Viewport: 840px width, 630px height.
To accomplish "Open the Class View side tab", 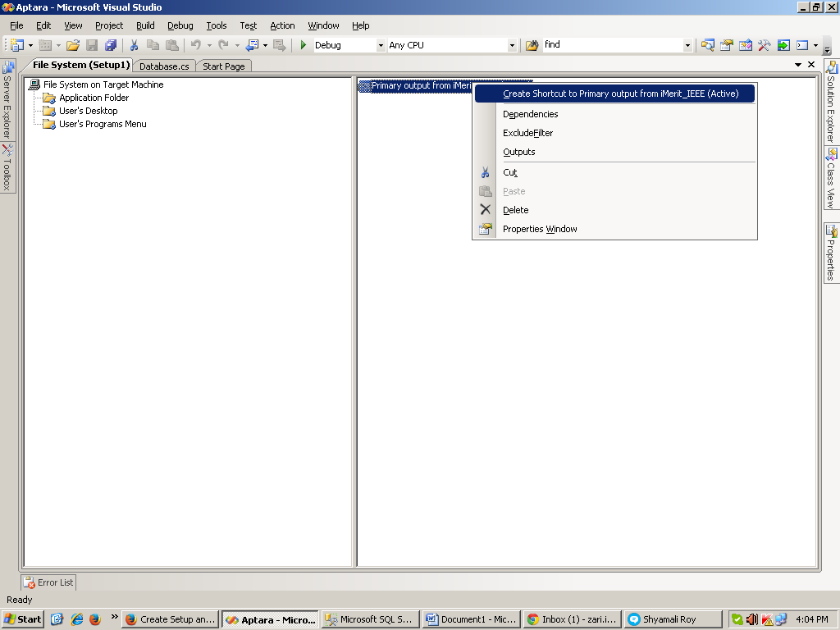I will pyautogui.click(x=831, y=178).
